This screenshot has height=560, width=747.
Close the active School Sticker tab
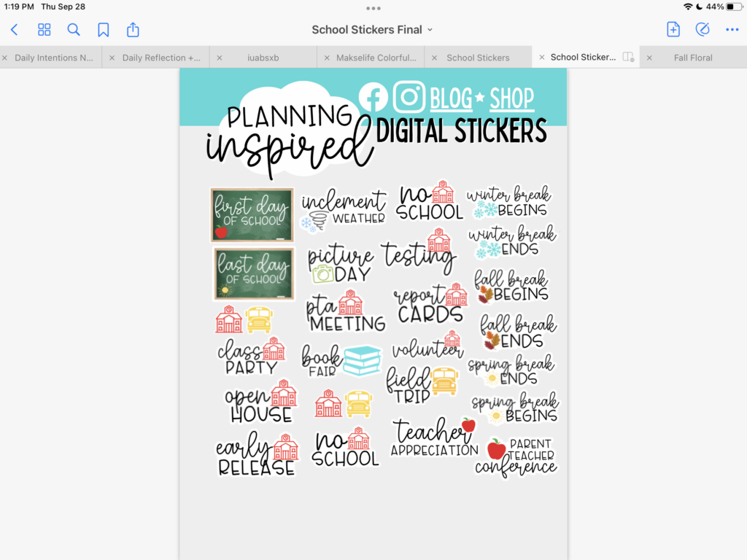(x=542, y=57)
